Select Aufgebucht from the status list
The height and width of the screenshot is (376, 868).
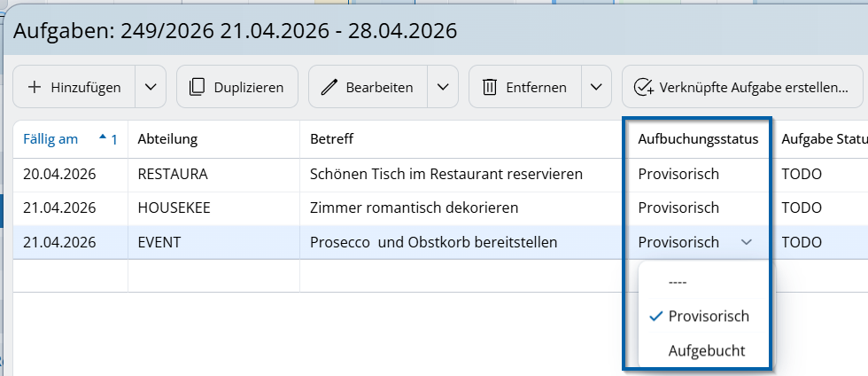click(706, 350)
